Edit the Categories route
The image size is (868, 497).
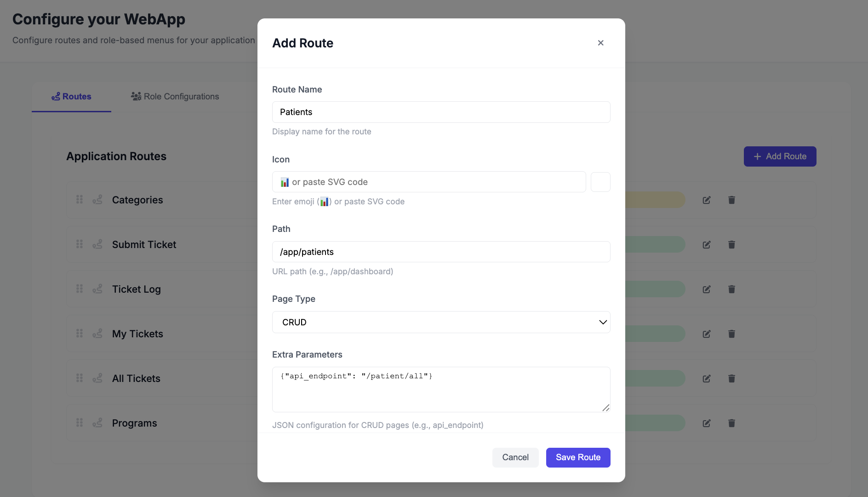click(x=707, y=200)
